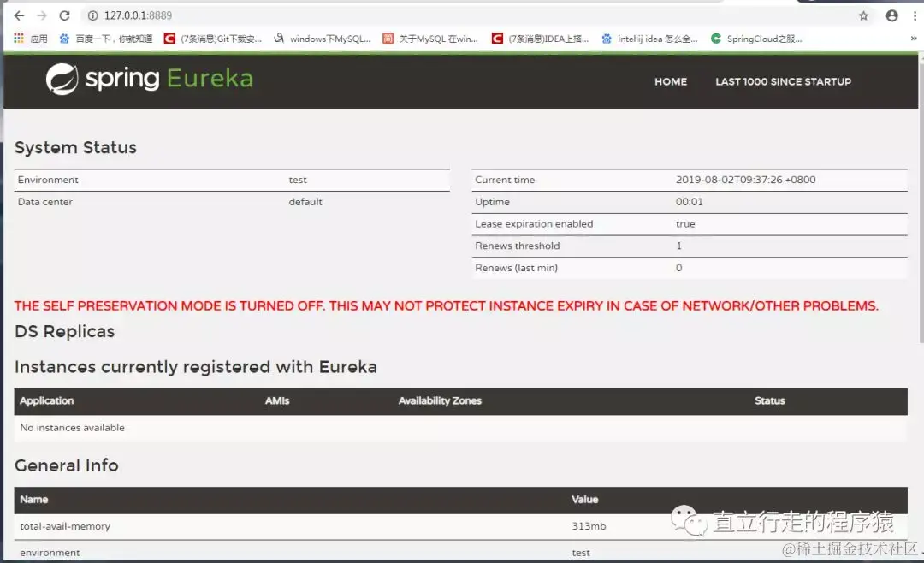Open the 百度一下 bookmark
This screenshot has width=924, height=563.
point(105,39)
